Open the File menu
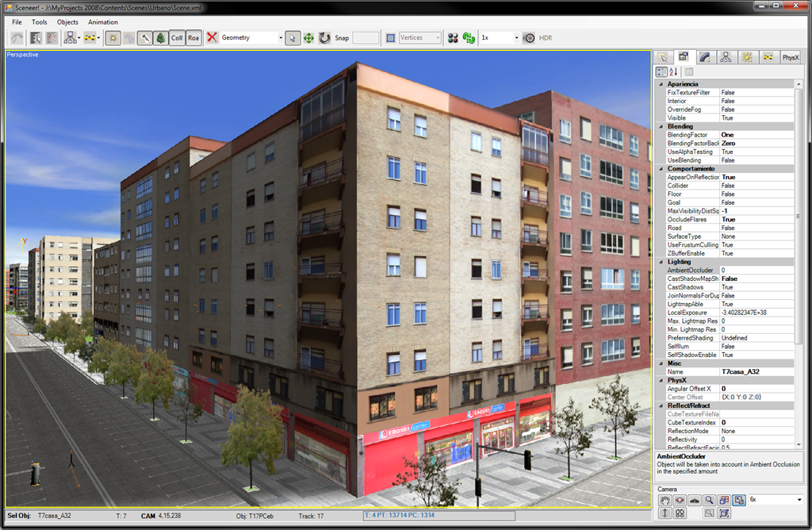Image resolution: width=812 pixels, height=530 pixels. point(17,22)
